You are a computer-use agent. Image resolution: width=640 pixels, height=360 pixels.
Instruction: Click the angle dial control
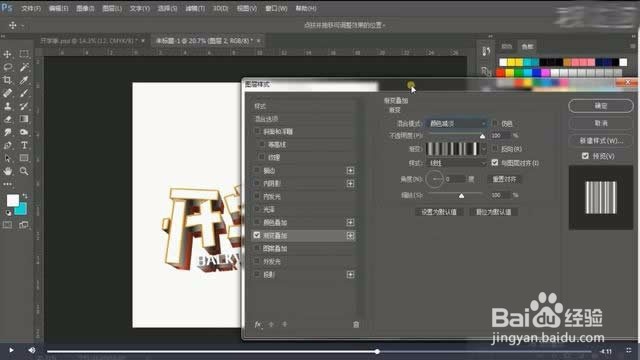click(x=435, y=179)
